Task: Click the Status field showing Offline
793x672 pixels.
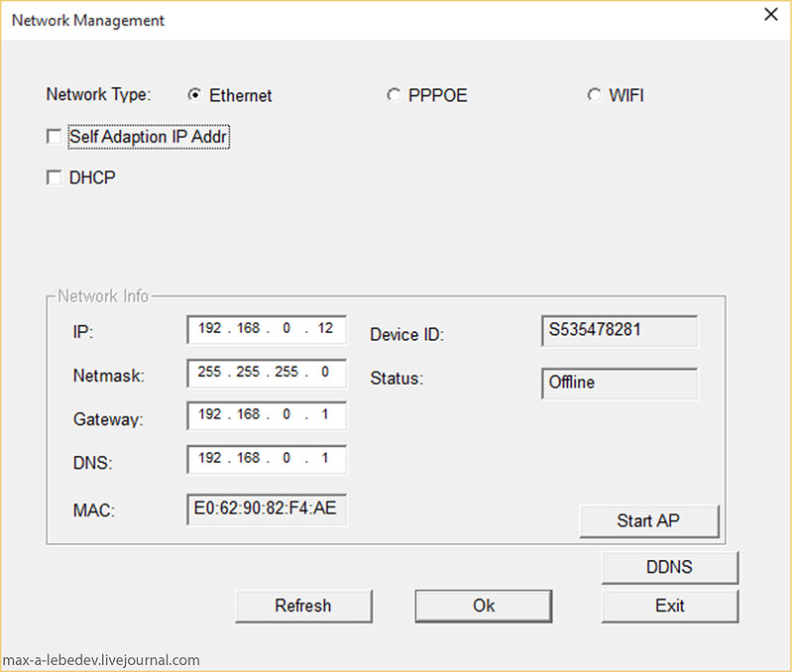Action: pos(619,383)
